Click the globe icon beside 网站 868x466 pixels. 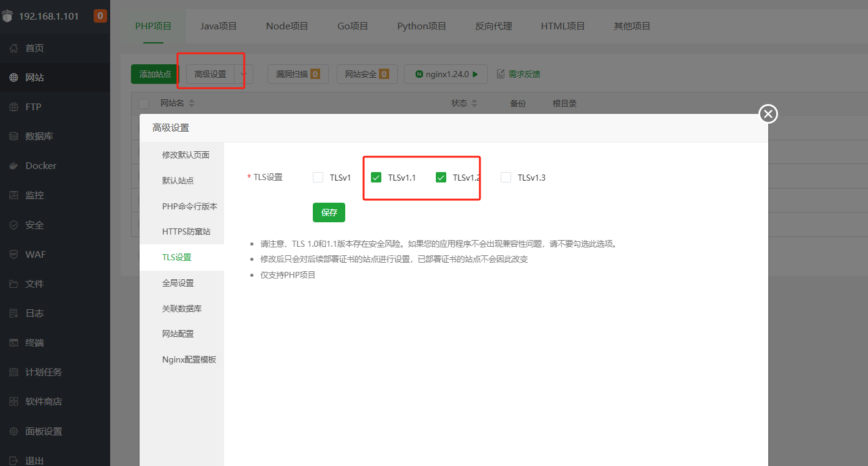tap(13, 78)
